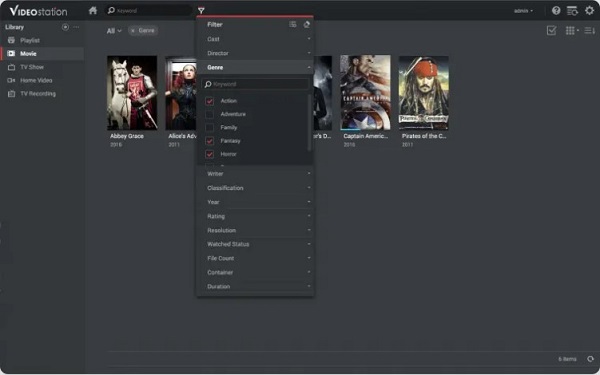Expand the Cast filter section
The width and height of the screenshot is (600, 375).
(256, 39)
